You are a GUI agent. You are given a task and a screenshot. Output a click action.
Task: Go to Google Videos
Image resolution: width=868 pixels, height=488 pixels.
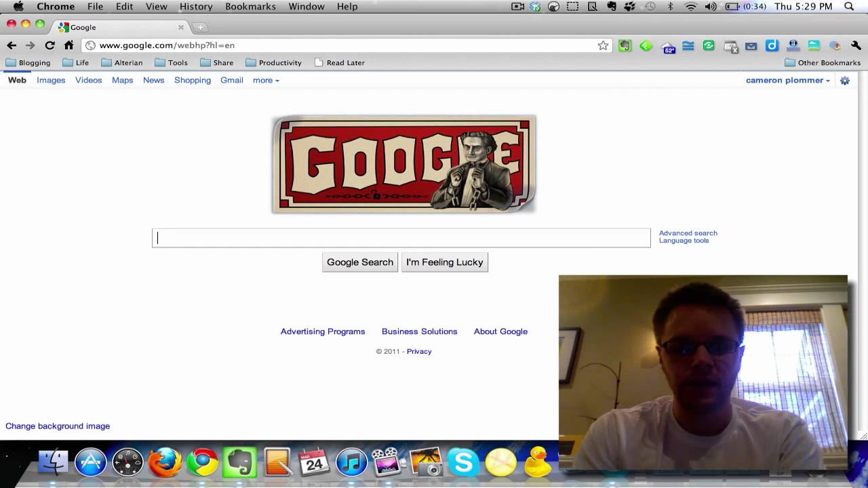[88, 80]
